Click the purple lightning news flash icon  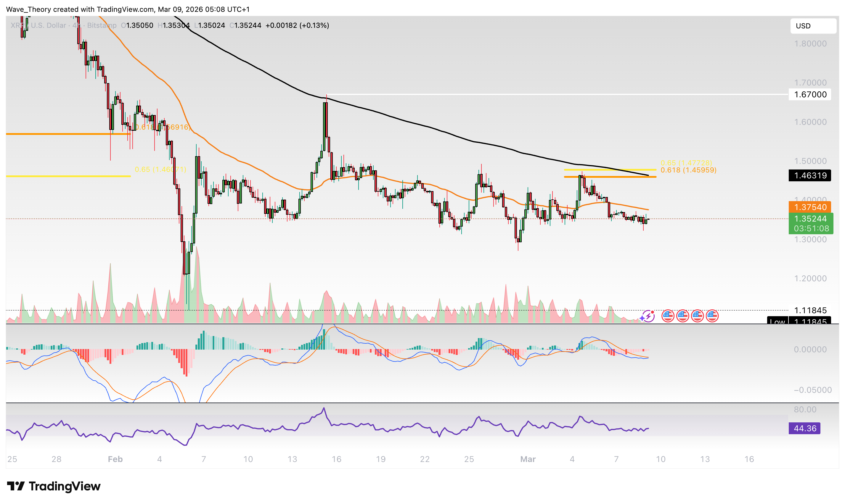tap(648, 316)
